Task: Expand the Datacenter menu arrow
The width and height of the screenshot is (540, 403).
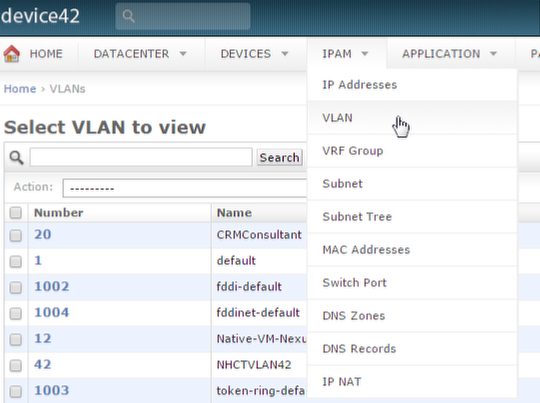Action: click(183, 54)
